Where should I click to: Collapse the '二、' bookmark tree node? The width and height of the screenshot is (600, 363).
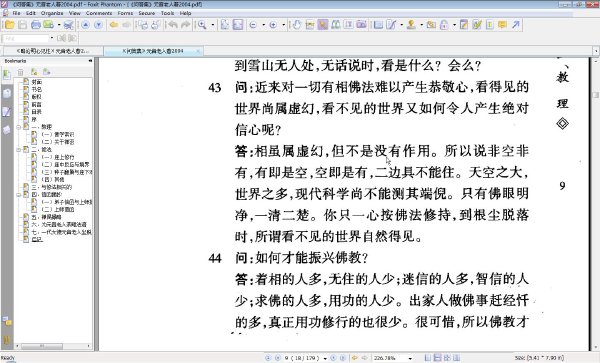pyautogui.click(x=19, y=150)
